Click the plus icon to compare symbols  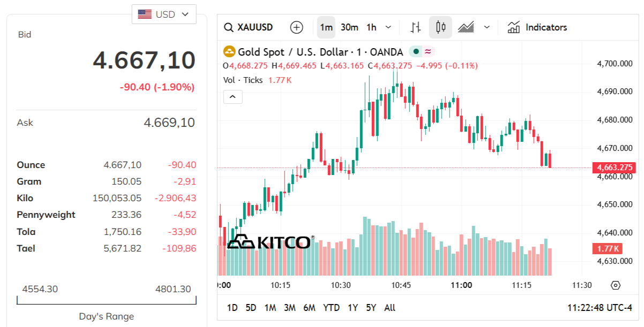pyautogui.click(x=296, y=27)
